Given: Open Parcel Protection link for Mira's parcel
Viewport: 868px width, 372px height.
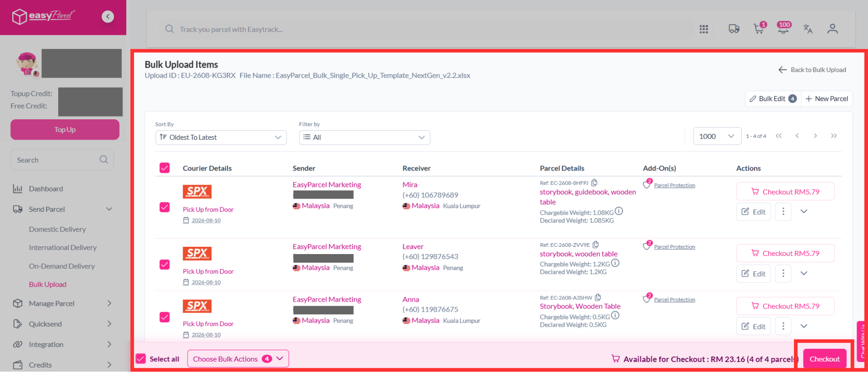Looking at the screenshot, I should pos(675,185).
